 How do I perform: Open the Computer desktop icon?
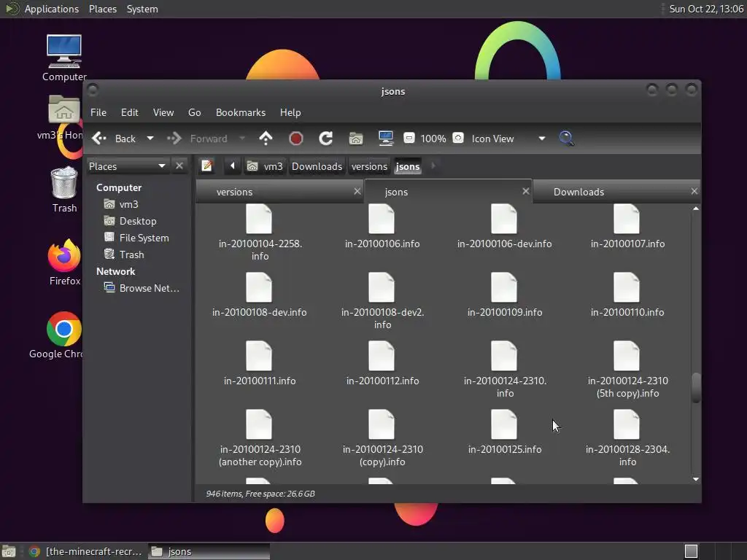click(x=64, y=58)
